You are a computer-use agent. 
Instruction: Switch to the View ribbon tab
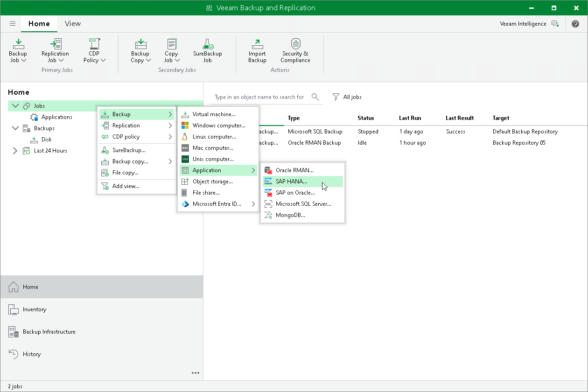(72, 24)
